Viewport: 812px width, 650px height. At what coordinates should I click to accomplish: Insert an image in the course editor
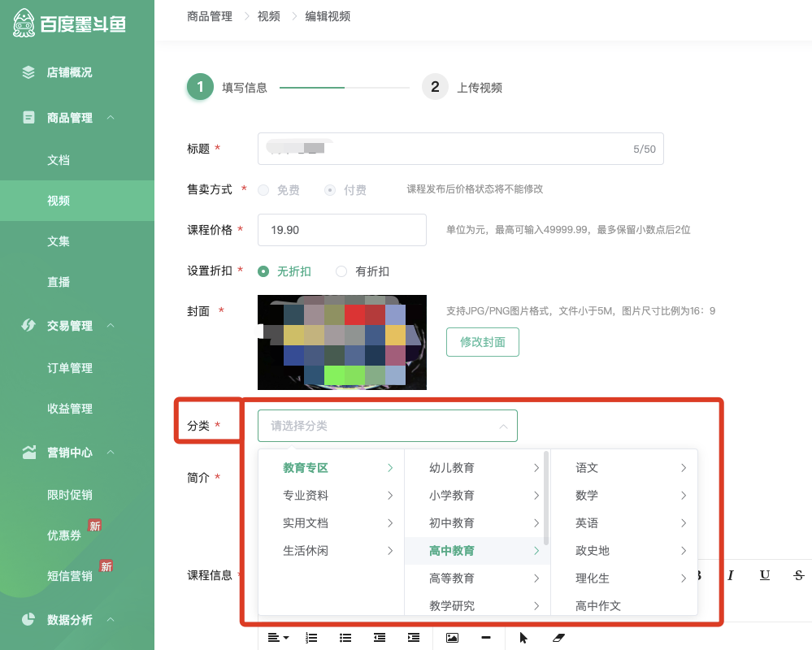pyautogui.click(x=453, y=637)
